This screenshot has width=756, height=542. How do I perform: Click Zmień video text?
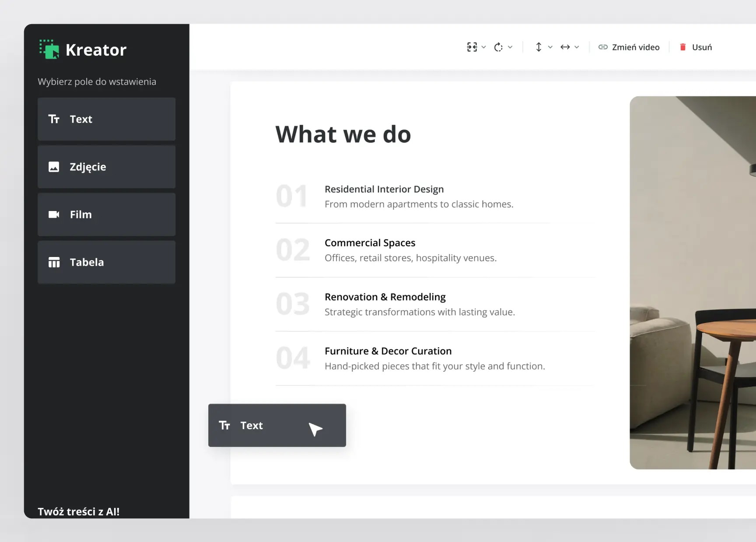[636, 47]
